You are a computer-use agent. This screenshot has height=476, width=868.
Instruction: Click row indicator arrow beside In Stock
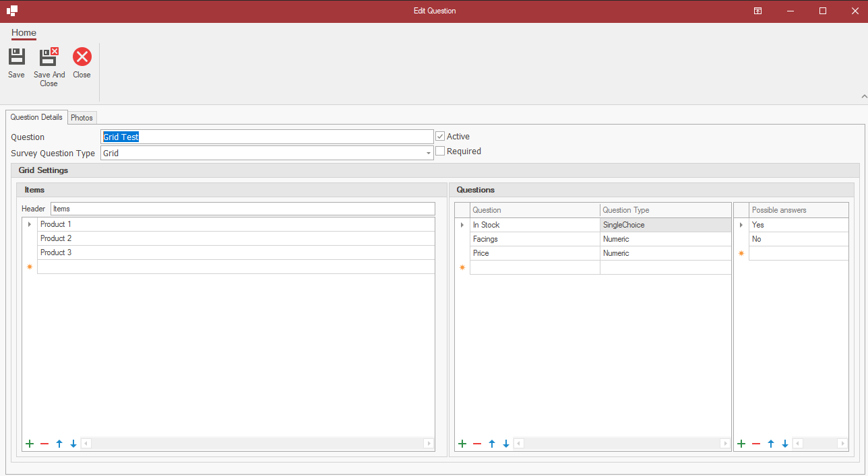(462, 225)
